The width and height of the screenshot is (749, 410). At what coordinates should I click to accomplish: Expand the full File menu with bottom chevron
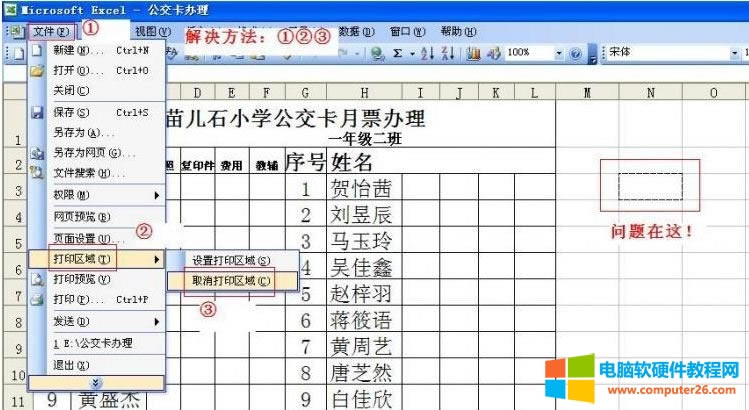click(95, 382)
